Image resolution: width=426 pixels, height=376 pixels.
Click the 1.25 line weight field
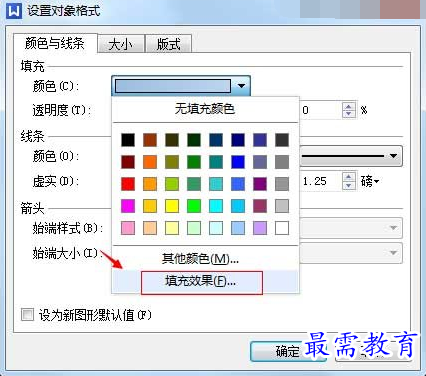320,181
